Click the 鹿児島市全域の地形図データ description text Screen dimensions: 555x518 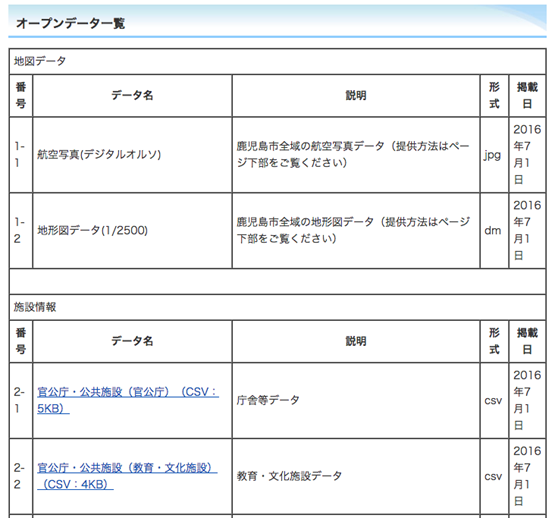[353, 230]
